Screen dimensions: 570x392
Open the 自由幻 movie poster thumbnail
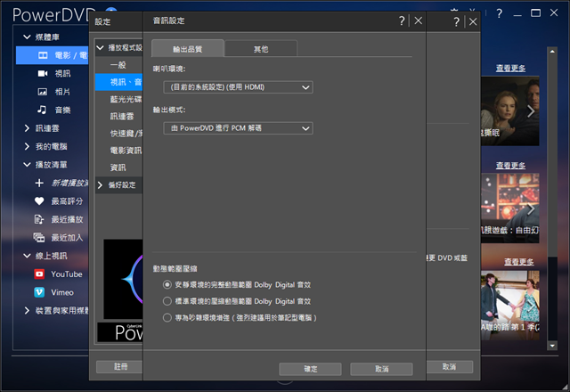tap(510, 208)
